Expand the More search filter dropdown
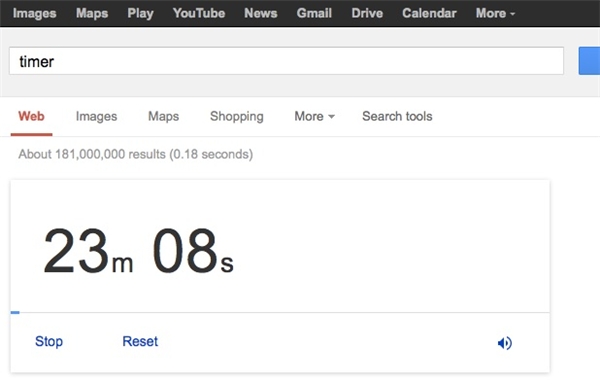 (x=315, y=116)
